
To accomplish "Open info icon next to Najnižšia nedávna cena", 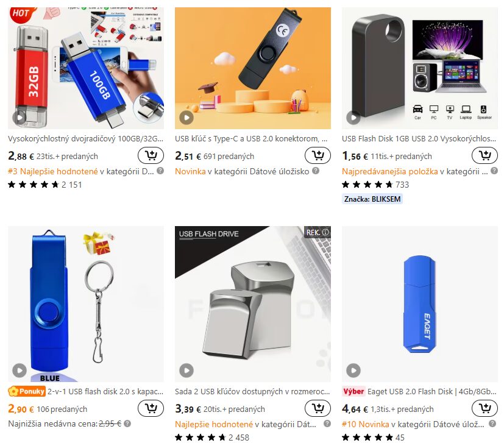I will coord(127,424).
